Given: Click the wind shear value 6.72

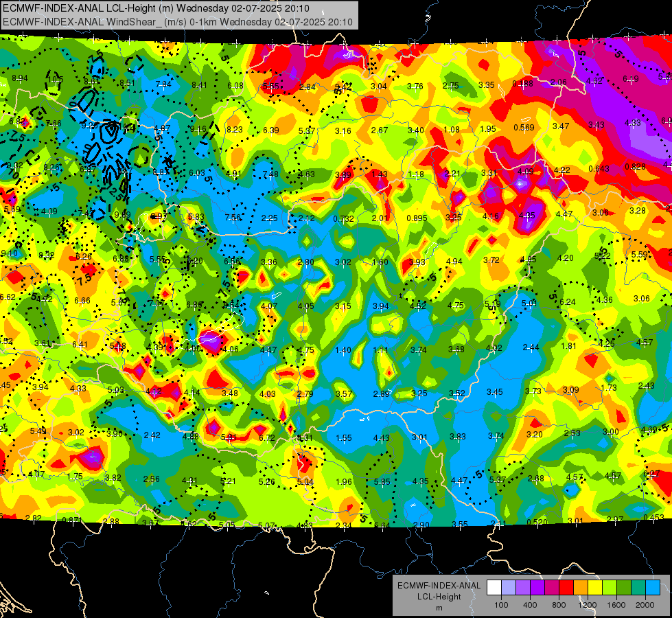Looking at the screenshot, I should (267, 437).
